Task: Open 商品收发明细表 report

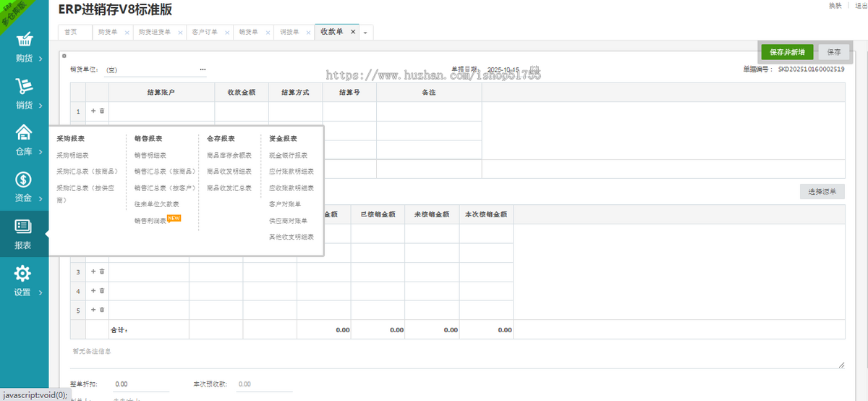Action: point(229,172)
